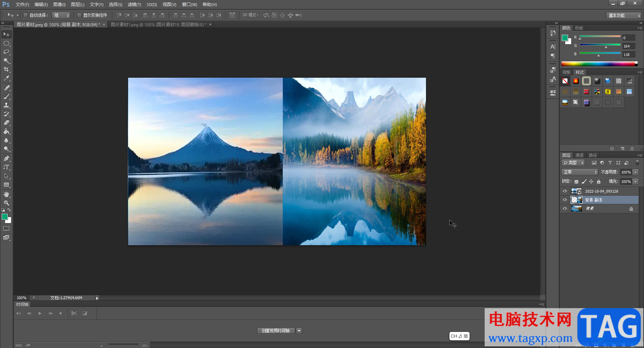Select the Lasso tool

6,52
